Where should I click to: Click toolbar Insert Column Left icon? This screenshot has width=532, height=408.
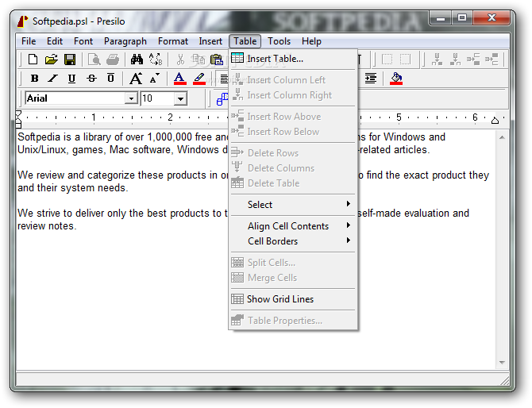point(437,60)
